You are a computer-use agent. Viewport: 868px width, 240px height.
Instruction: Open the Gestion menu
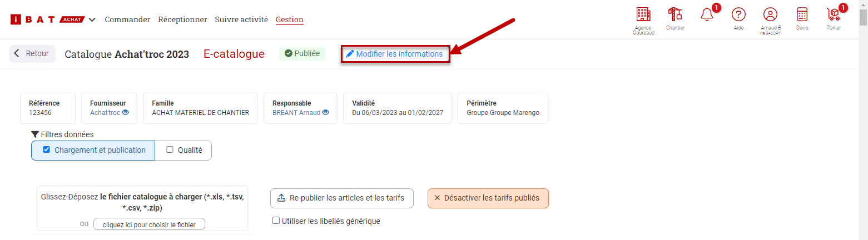(x=289, y=19)
